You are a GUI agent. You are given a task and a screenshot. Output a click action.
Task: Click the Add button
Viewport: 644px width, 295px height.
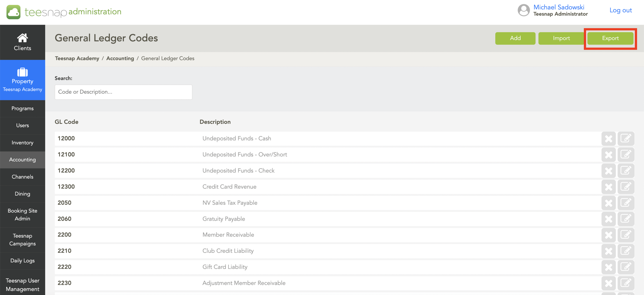click(x=515, y=38)
